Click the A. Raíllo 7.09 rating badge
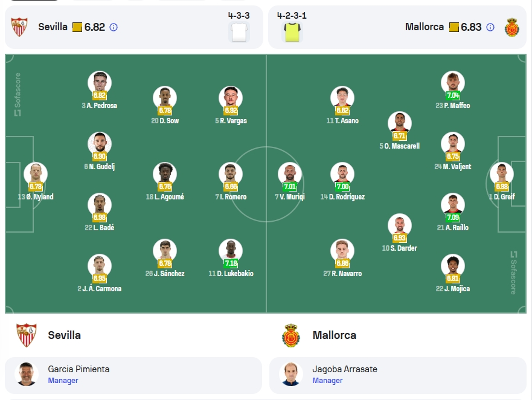The width and height of the screenshot is (532, 400). tap(453, 217)
